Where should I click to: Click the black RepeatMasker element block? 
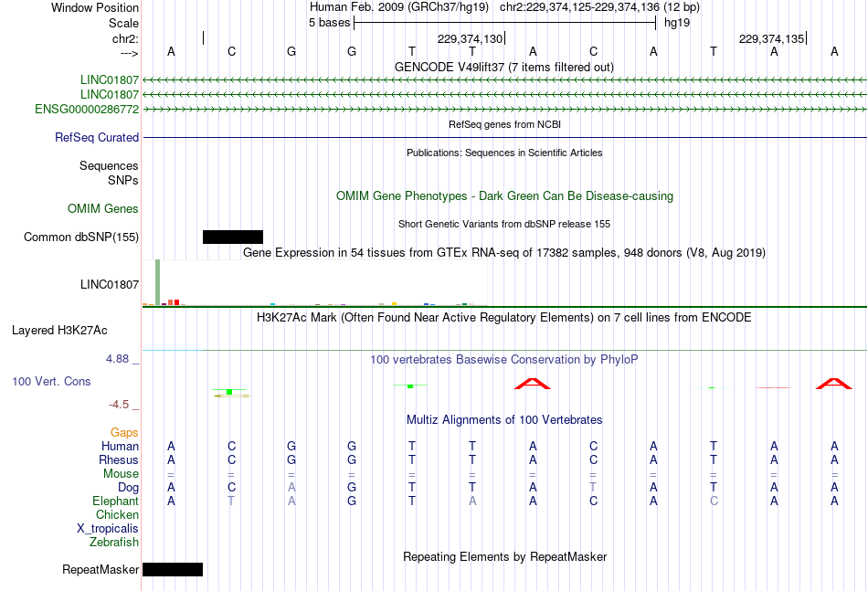(x=173, y=569)
